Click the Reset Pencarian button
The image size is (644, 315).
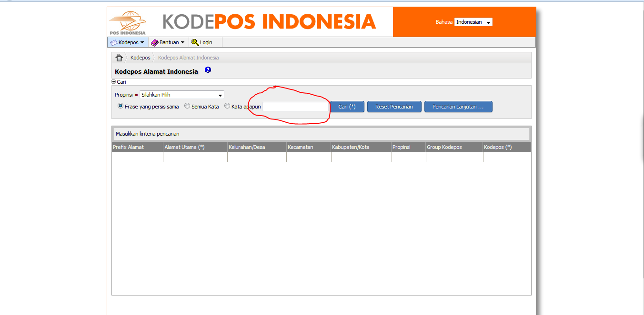click(394, 107)
